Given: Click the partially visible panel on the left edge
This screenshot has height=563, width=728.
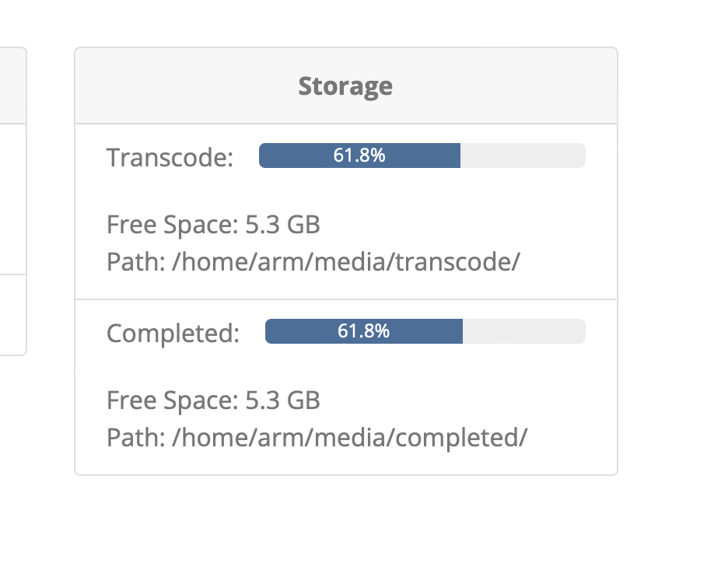Looking at the screenshot, I should coord(12,194).
